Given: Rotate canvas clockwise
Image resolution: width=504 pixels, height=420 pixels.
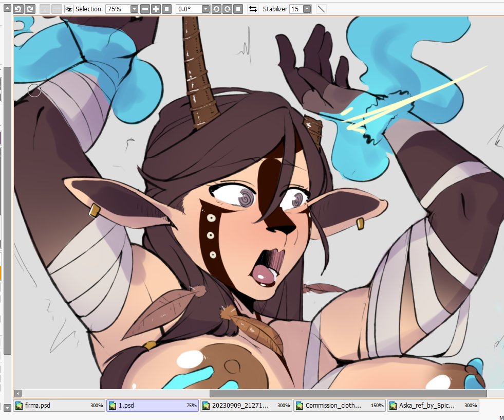Looking at the screenshot, I should pos(227,9).
